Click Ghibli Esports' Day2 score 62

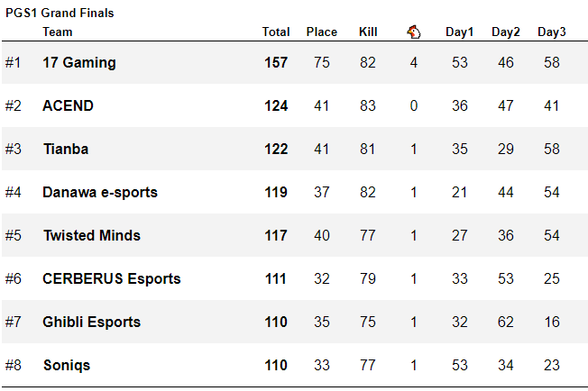506,323
